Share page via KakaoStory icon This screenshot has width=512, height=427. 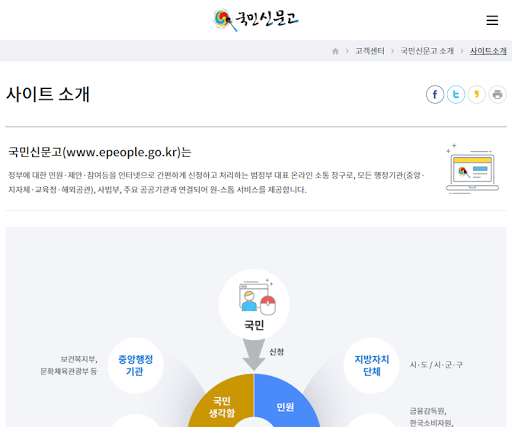coord(477,95)
